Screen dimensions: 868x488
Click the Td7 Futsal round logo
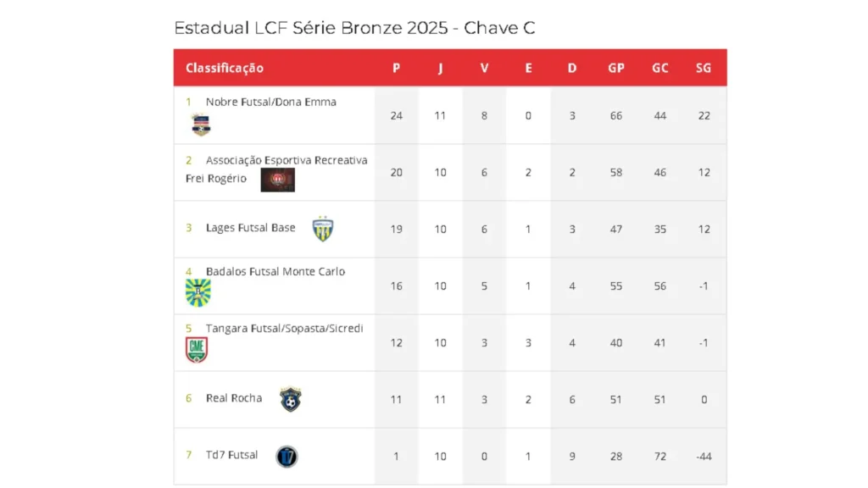pos(287,457)
